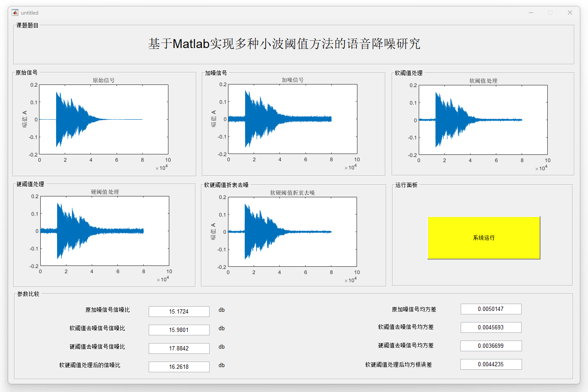
Task: Select the 原加噪信号信噪比 field showing 15.1724
Action: tap(179, 311)
